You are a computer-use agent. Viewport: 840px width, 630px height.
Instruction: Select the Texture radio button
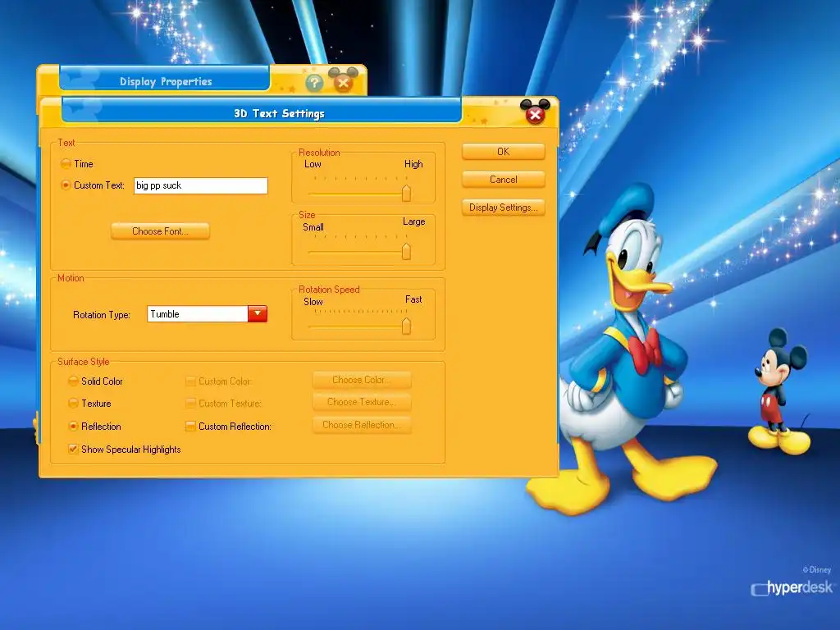click(73, 403)
